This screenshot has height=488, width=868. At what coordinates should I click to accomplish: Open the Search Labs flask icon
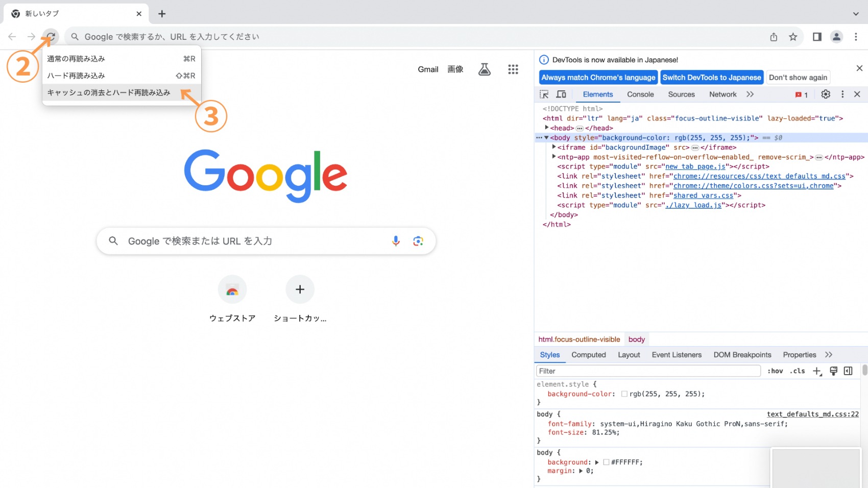click(x=485, y=69)
